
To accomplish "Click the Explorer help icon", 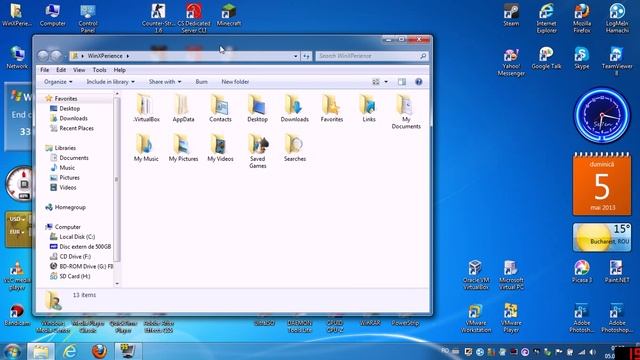I will [418, 82].
